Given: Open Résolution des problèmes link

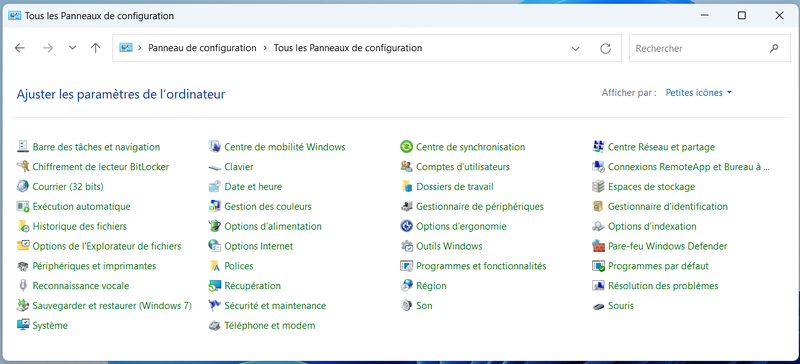Looking at the screenshot, I should [x=663, y=286].
